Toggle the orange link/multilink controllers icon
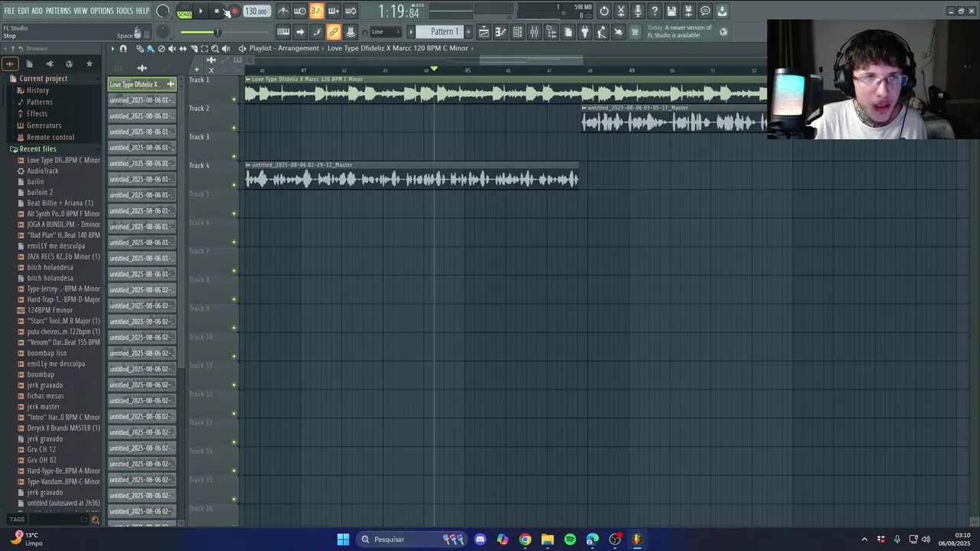 334,31
